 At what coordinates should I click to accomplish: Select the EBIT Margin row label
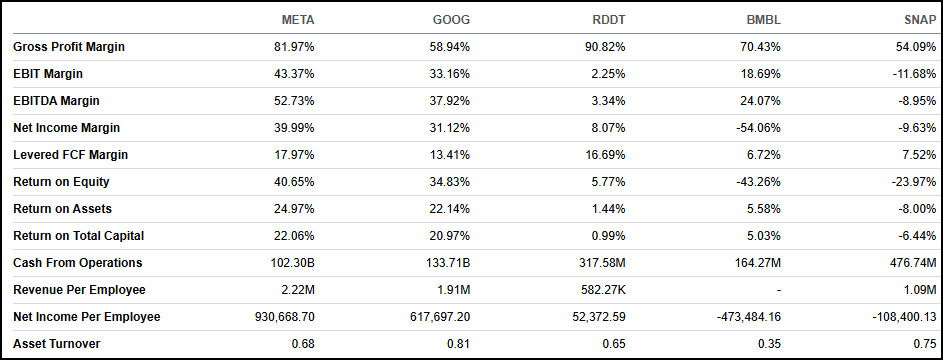[x=48, y=74]
